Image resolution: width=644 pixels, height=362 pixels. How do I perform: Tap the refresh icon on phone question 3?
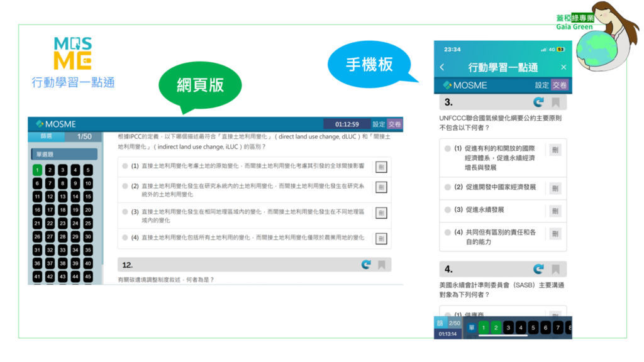(x=538, y=102)
